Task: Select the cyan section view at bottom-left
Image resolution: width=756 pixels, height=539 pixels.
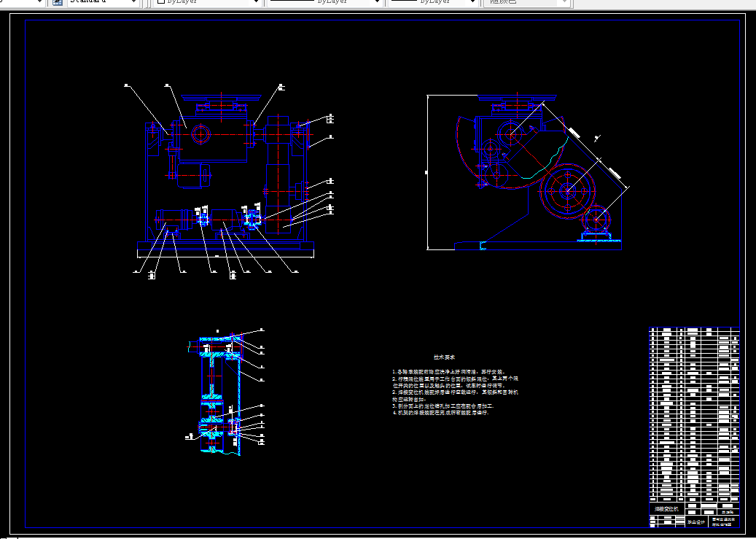Action: point(219,393)
